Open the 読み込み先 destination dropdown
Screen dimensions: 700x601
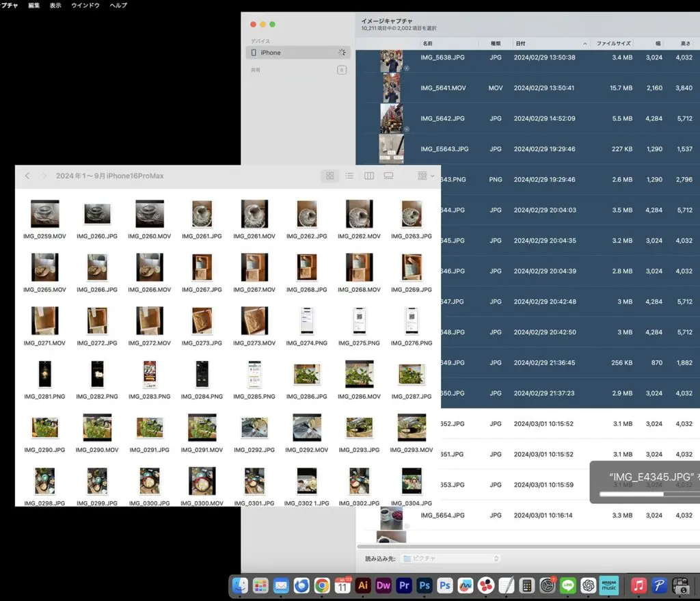coord(451,559)
